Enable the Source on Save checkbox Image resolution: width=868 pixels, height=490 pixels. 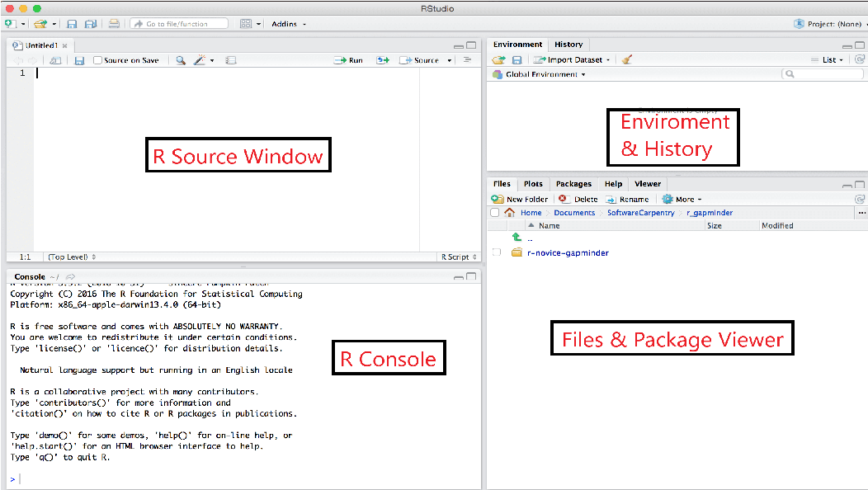[96, 59]
